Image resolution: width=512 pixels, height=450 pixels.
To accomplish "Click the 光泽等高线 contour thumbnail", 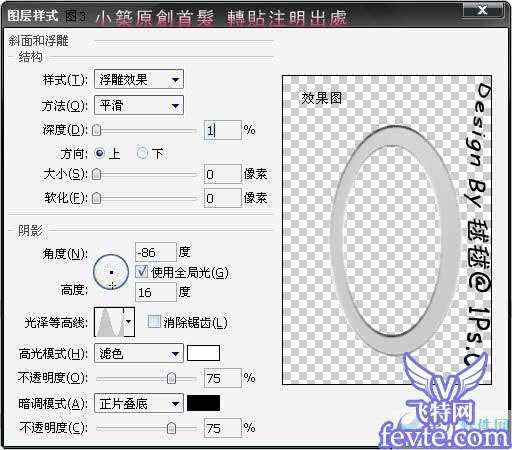I will coord(109,322).
